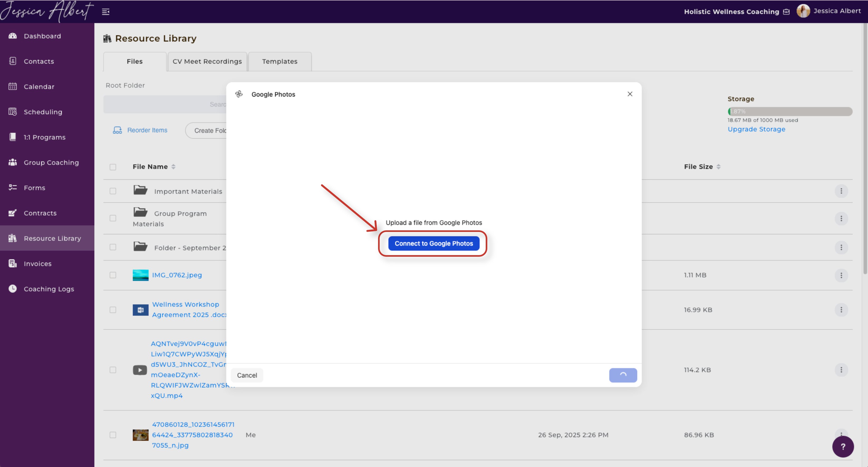
Task: Open the Templates tab
Action: point(279,61)
